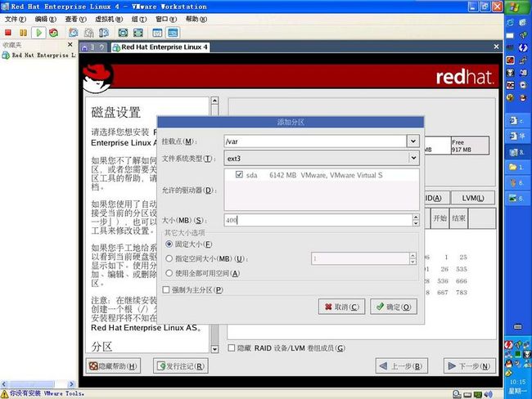Enable 强制为主分区(P) checkbox
The image size is (532, 399).
(x=166, y=289)
